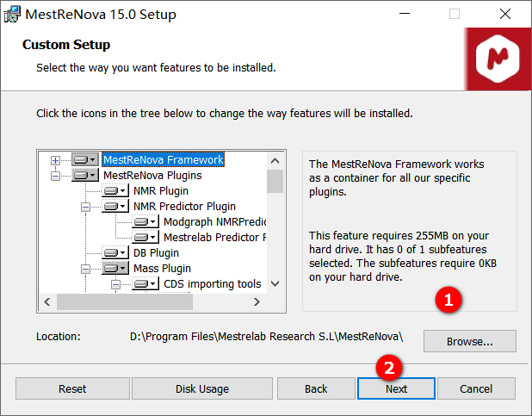Collapse the MestReNova Plugins tree node
532x416 pixels.
point(55,176)
